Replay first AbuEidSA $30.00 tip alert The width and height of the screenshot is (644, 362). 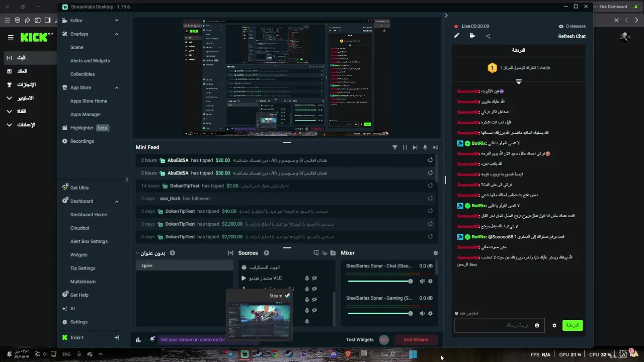pyautogui.click(x=430, y=160)
